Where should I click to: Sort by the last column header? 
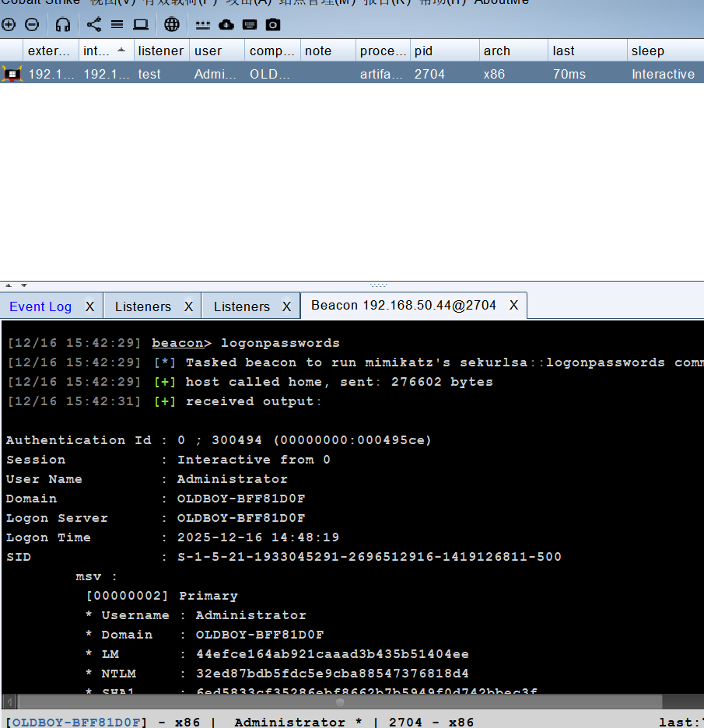[587, 51]
